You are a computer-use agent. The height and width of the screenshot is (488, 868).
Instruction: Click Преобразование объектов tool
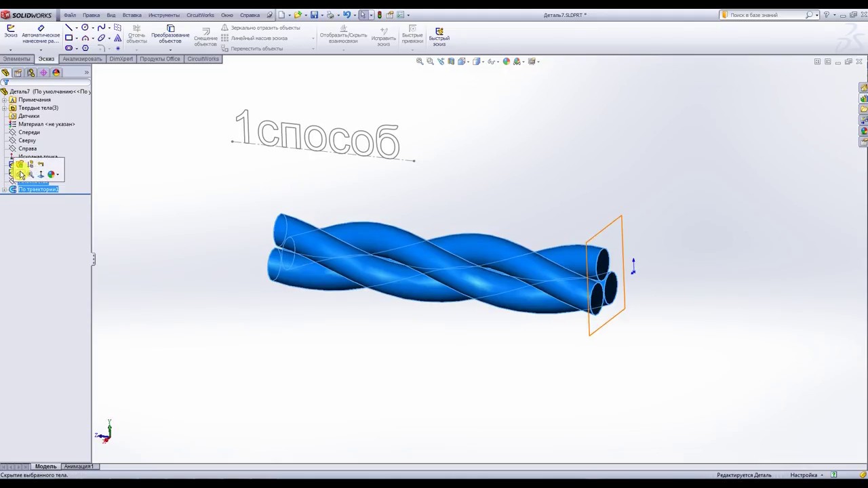(x=170, y=35)
